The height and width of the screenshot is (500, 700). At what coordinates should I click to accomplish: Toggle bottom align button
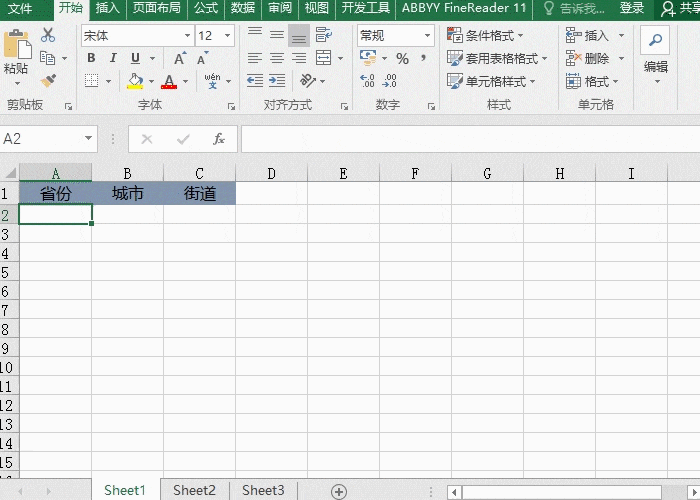(x=299, y=35)
